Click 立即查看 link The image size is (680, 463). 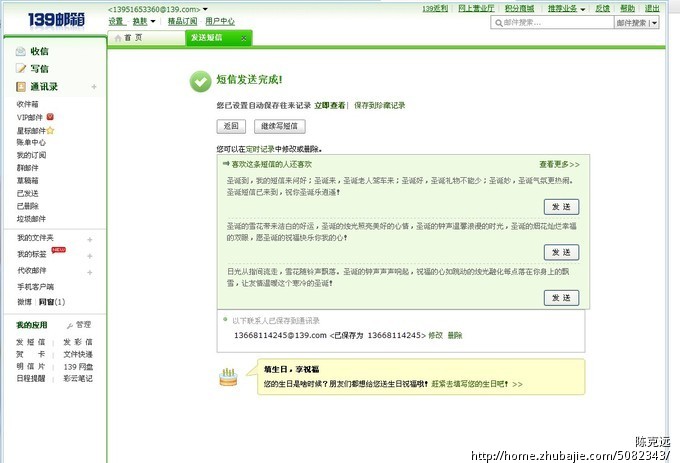point(330,105)
